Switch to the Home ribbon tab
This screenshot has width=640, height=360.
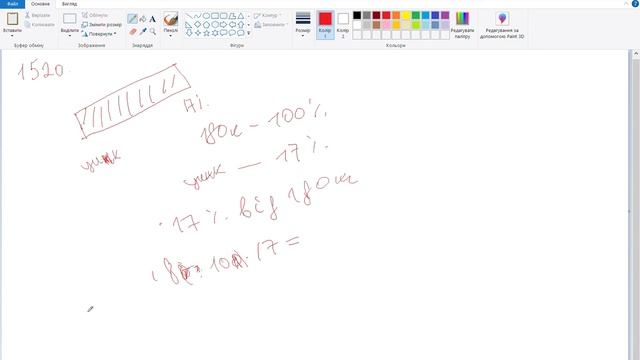40,4
